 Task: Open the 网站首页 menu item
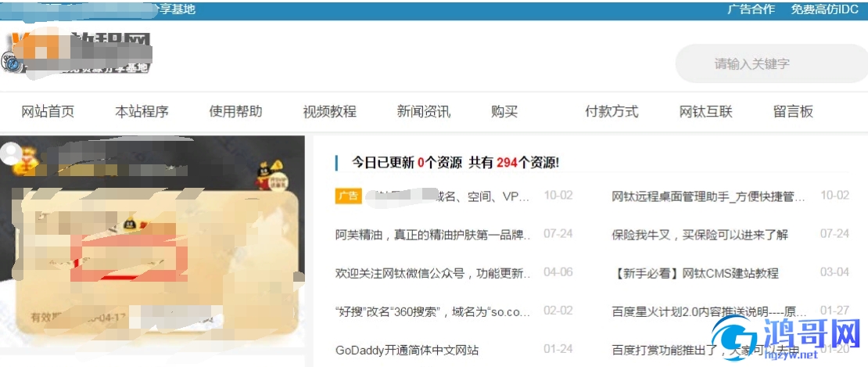click(x=48, y=112)
